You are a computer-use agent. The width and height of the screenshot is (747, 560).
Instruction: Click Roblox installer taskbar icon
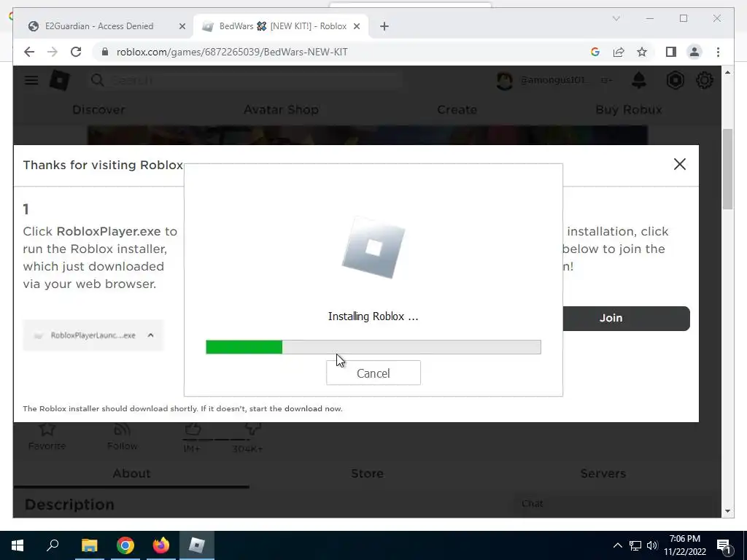[197, 545]
